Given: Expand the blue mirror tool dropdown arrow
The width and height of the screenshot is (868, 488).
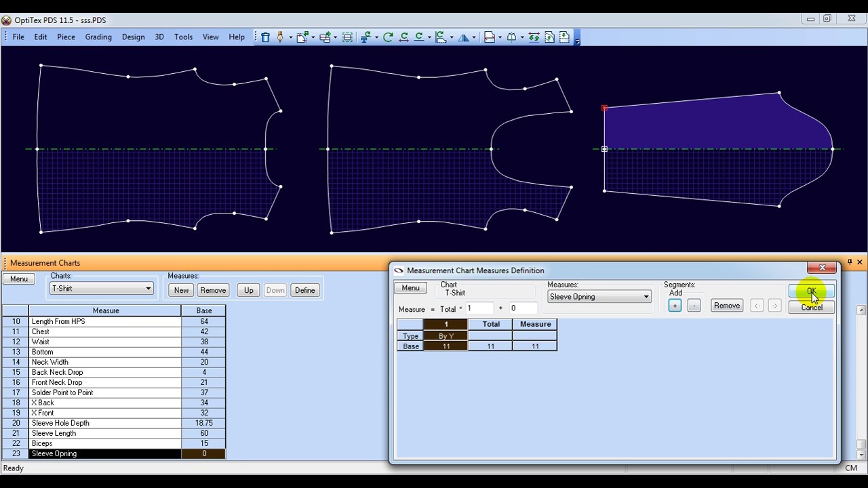Looking at the screenshot, I should click(475, 37).
